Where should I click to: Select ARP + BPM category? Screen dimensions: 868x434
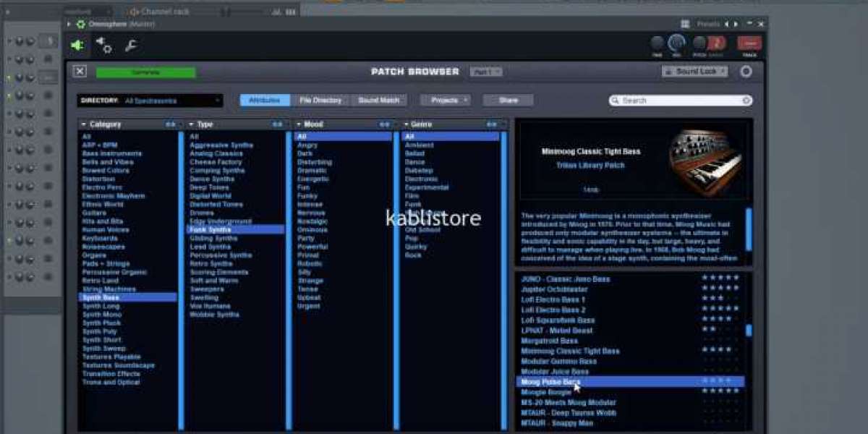click(x=100, y=145)
